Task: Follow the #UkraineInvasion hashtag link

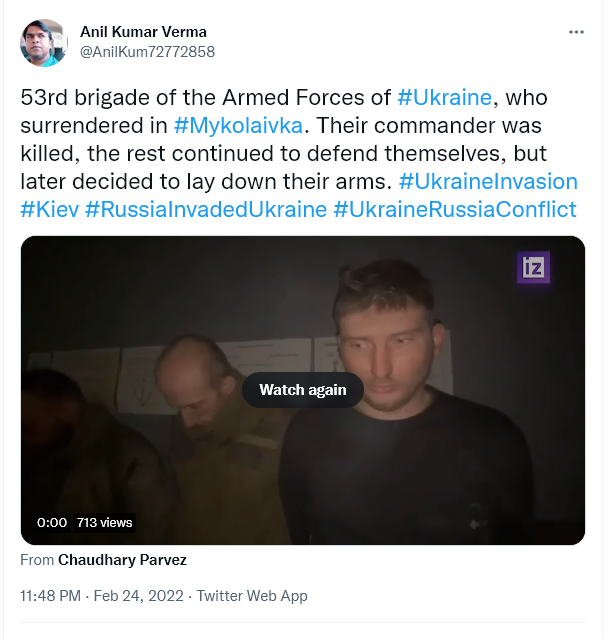Action: (x=487, y=182)
